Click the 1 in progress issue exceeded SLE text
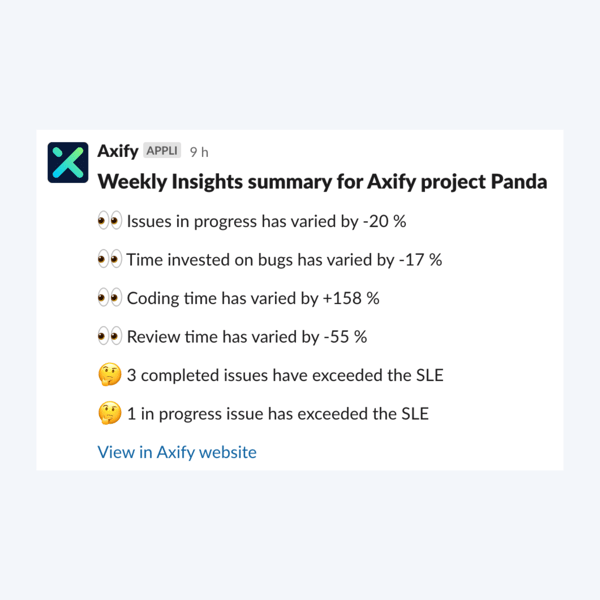600x600 pixels. click(278, 414)
